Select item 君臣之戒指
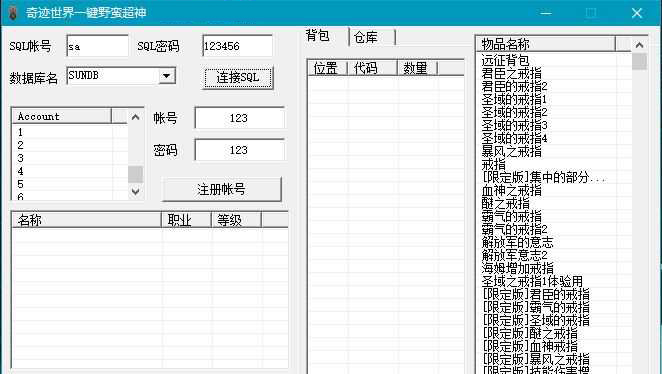 click(x=511, y=73)
